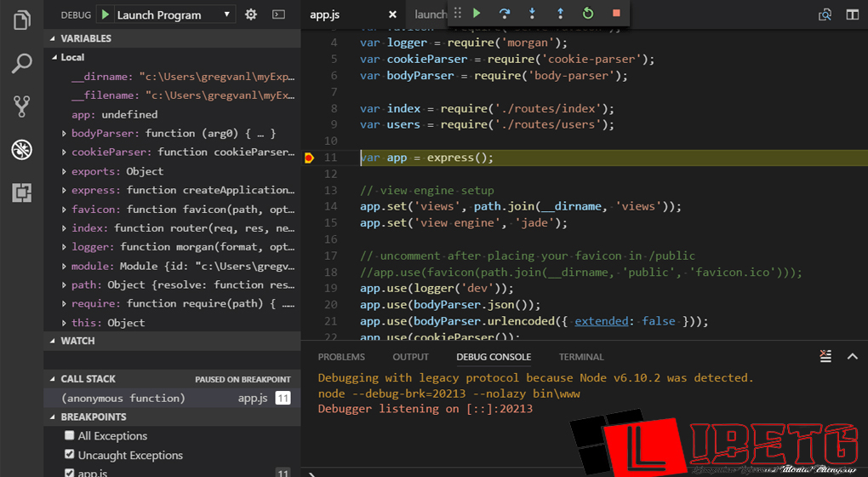Open launch.json with the gear icon
868x477 pixels.
pos(251,14)
